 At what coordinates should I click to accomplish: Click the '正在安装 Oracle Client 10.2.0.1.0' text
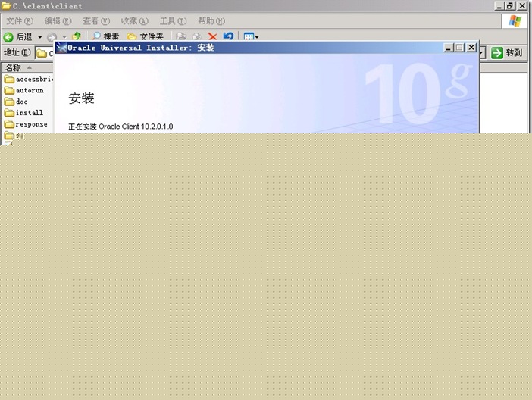click(120, 127)
